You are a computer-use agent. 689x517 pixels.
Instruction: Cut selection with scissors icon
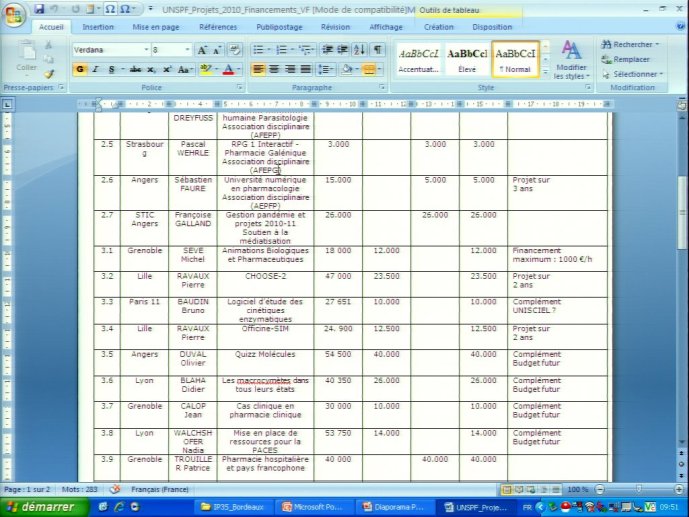(48, 45)
